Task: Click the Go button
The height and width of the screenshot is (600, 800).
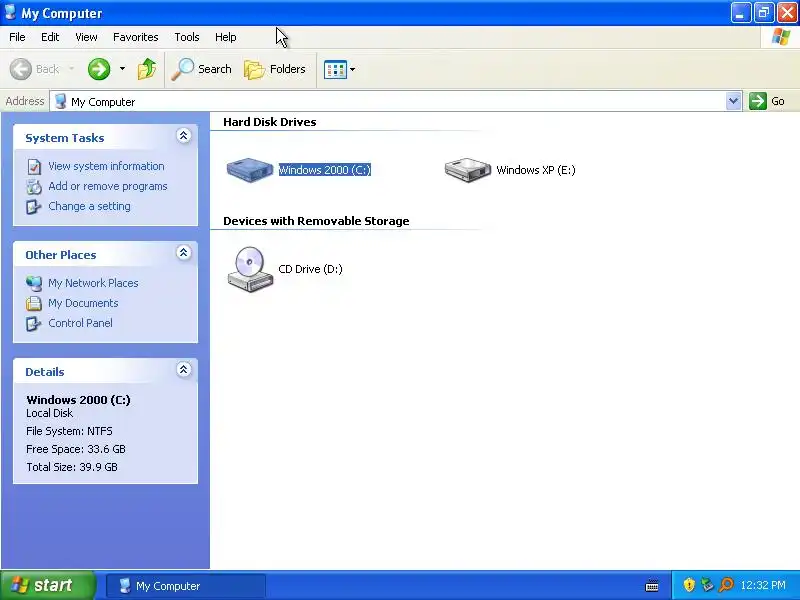Action: coord(767,101)
